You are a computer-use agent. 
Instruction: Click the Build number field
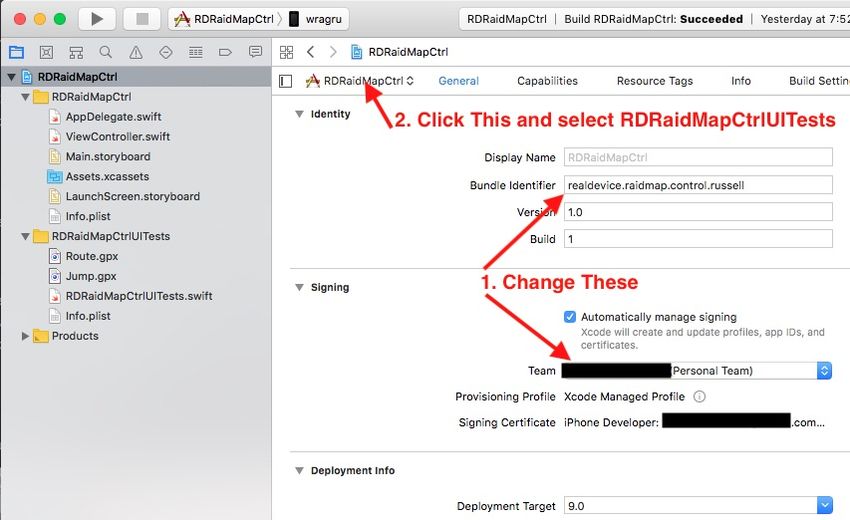pos(698,239)
